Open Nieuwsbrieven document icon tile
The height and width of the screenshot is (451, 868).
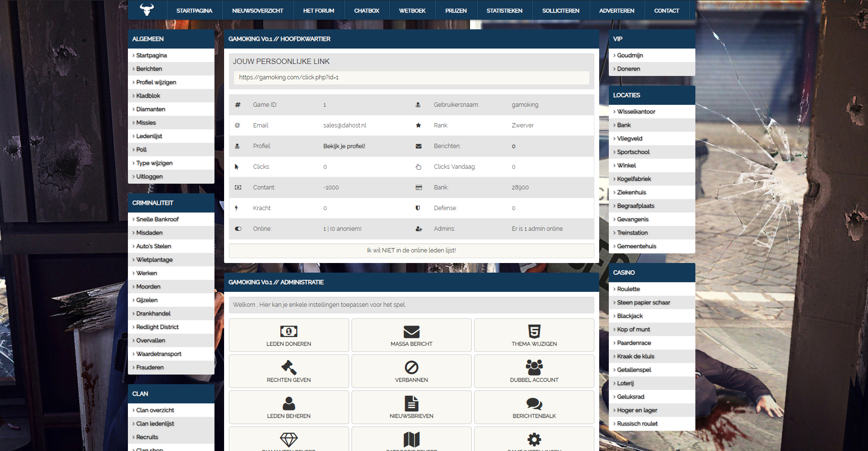click(x=411, y=403)
